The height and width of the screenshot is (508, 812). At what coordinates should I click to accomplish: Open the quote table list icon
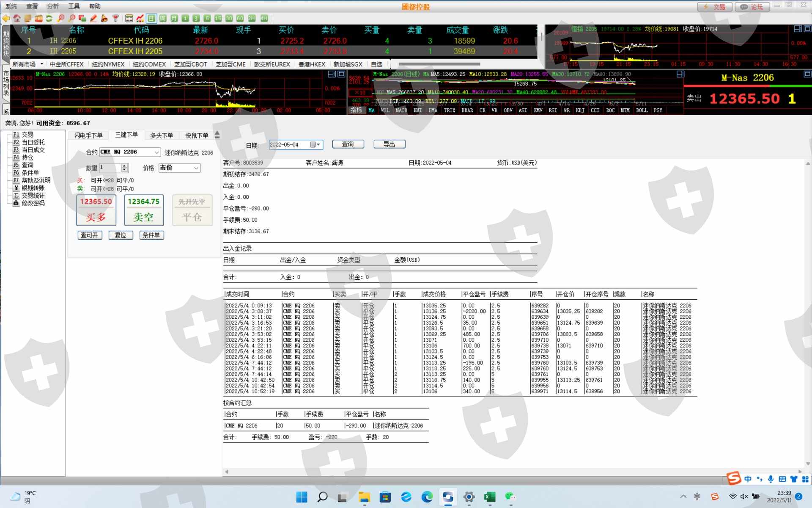pyautogui.click(x=129, y=18)
